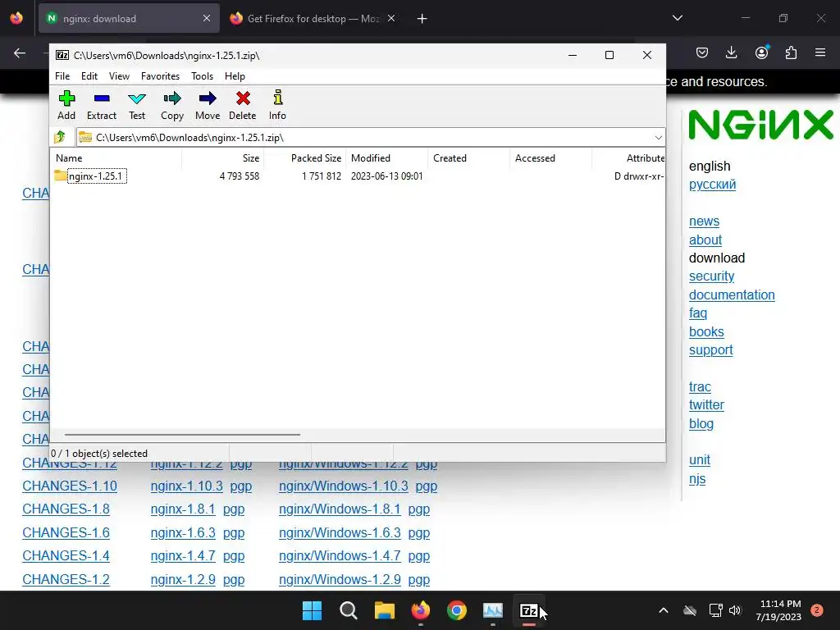This screenshot has height=630, width=840.
Task: Go back in Firefox
Action: [20, 52]
